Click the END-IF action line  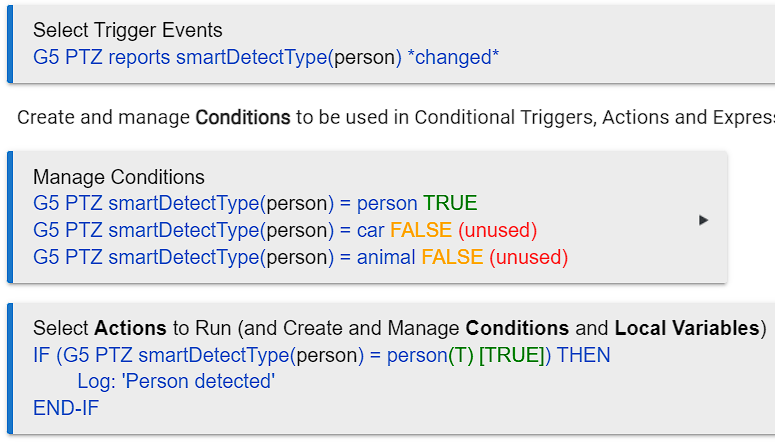point(66,408)
